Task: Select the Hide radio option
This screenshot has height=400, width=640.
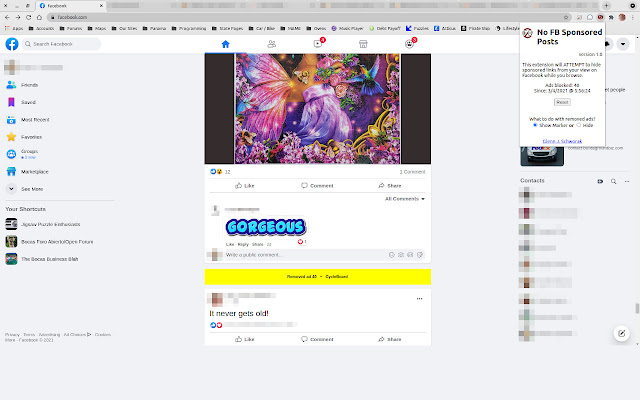Action: (578, 125)
